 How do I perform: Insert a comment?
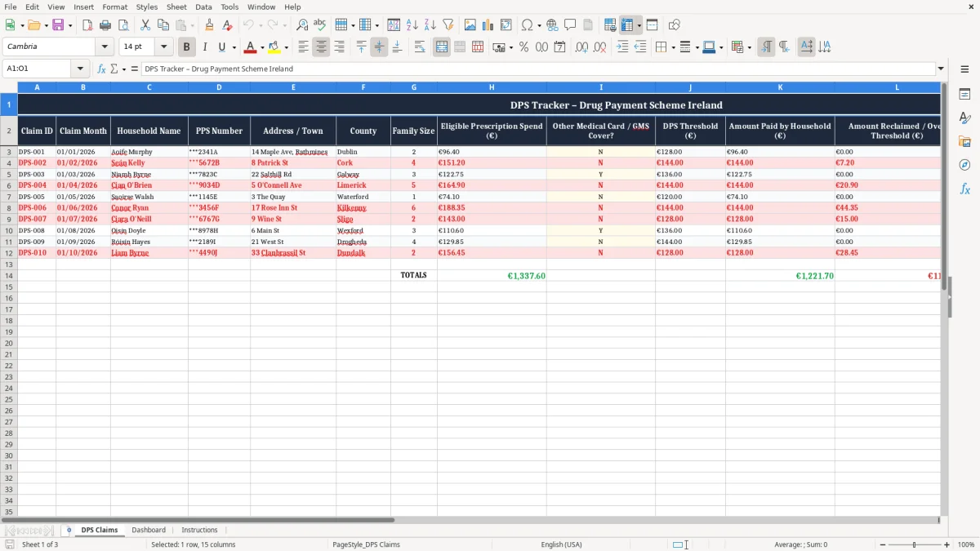pyautogui.click(x=570, y=25)
